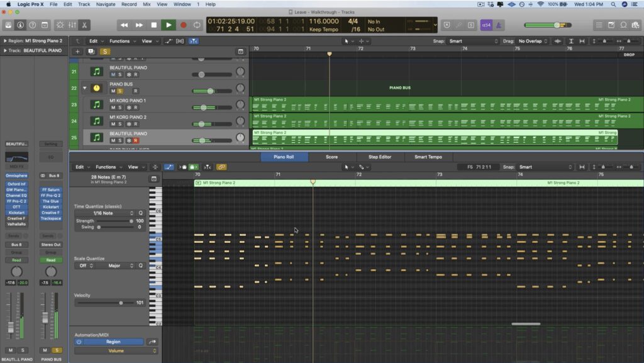
Task: Toggle Cycle mode in the transport
Action: (x=197, y=25)
